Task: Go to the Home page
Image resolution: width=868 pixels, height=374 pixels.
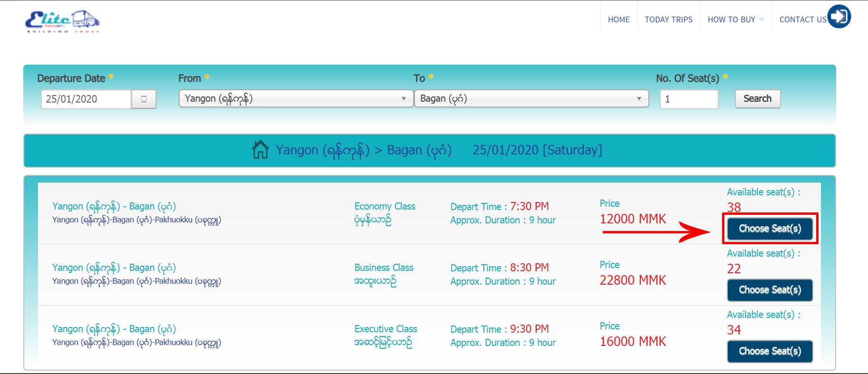Action: click(x=618, y=19)
